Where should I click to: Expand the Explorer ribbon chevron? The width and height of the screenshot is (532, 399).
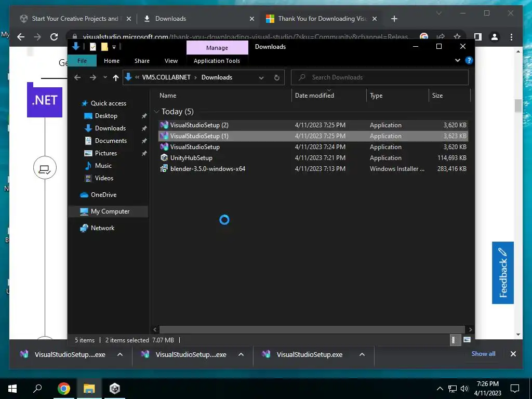(458, 60)
